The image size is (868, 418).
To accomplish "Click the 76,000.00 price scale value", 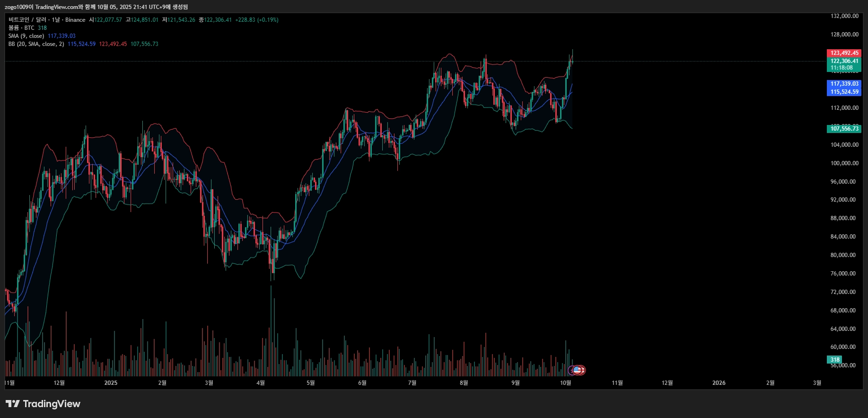I will pos(843,274).
